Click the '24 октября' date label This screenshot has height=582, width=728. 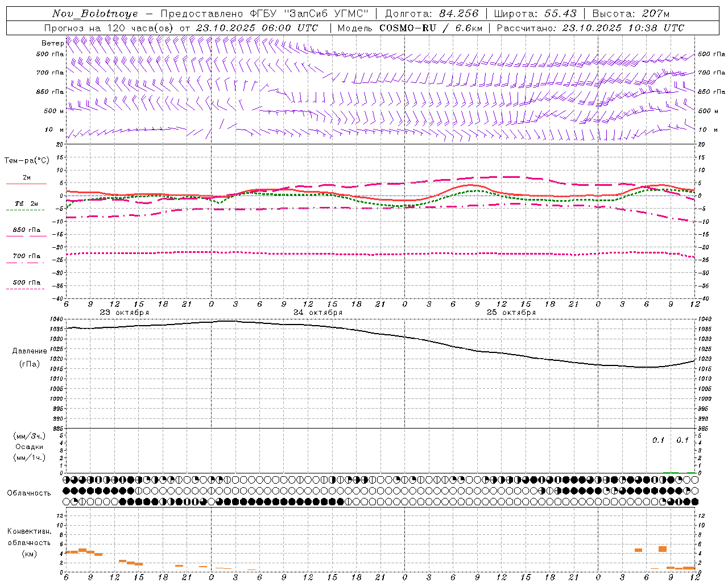[x=318, y=312]
